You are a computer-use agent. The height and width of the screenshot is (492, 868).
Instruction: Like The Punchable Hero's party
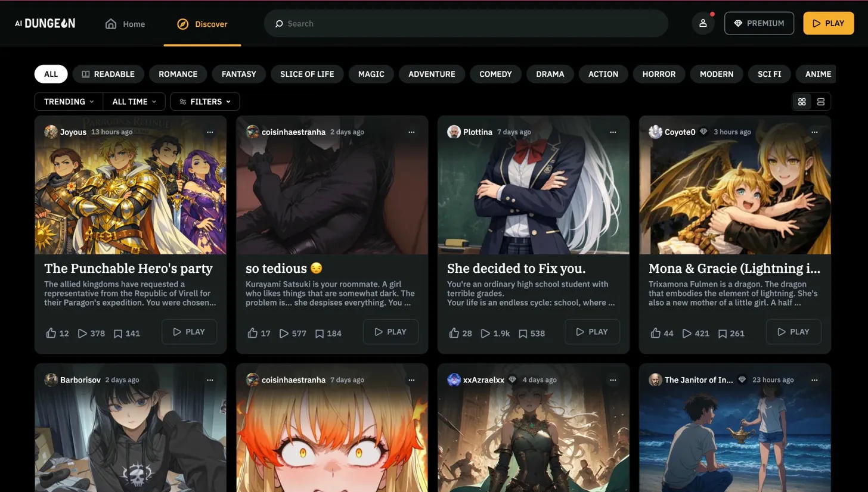point(51,333)
